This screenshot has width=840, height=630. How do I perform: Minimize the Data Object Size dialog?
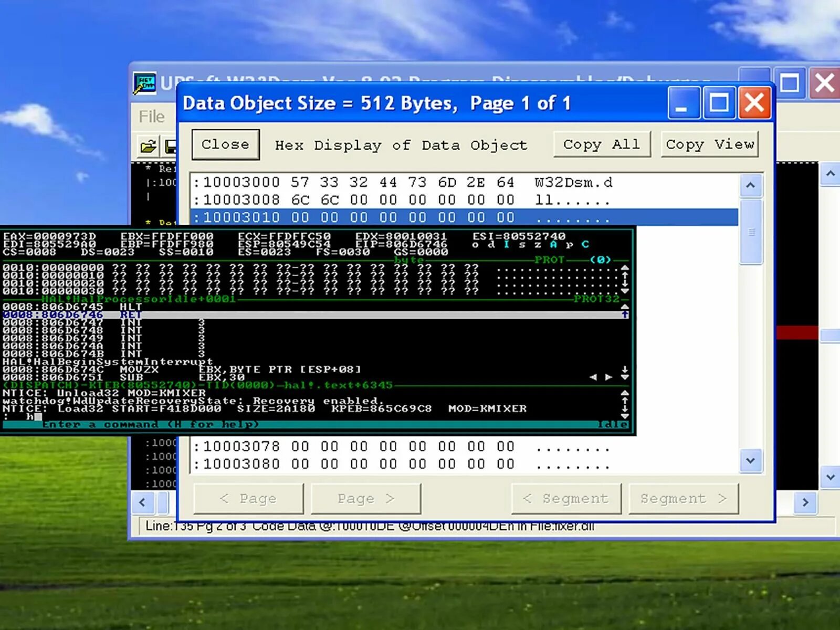click(x=684, y=103)
